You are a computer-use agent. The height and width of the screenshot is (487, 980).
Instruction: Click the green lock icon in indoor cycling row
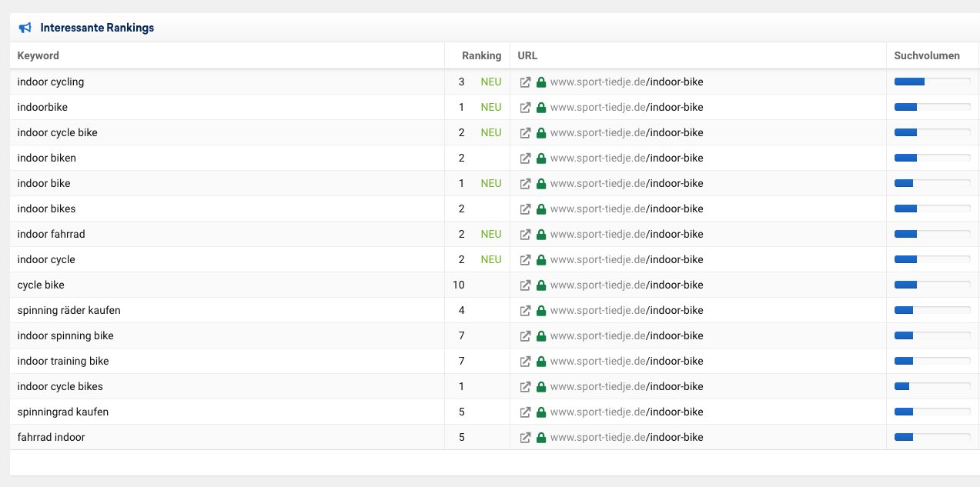click(541, 82)
